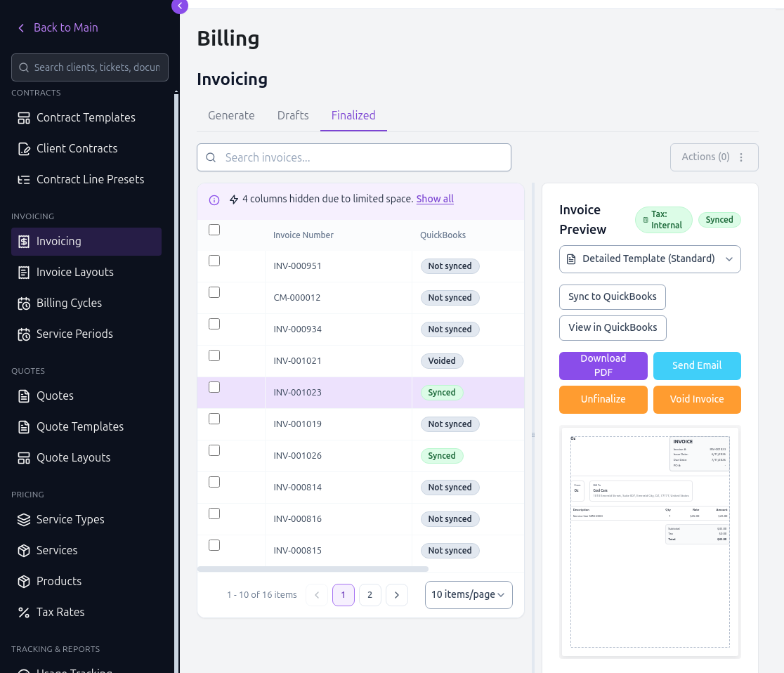Go to the next page arrow
The width and height of the screenshot is (784, 673).
(x=396, y=595)
